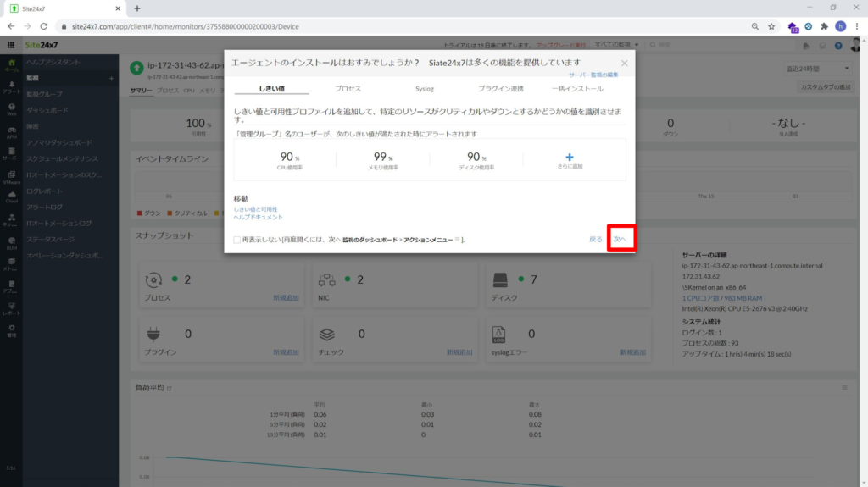Open load average hamburger menu

(x=844, y=388)
